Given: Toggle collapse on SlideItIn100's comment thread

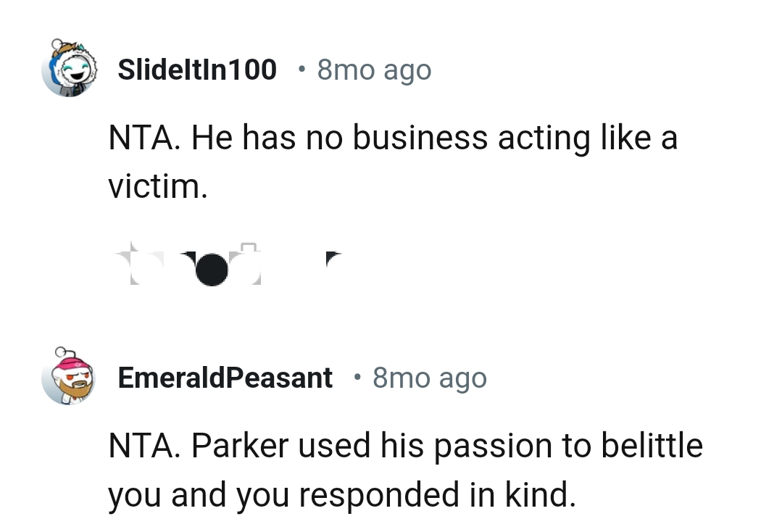Looking at the screenshot, I should click(x=69, y=70).
